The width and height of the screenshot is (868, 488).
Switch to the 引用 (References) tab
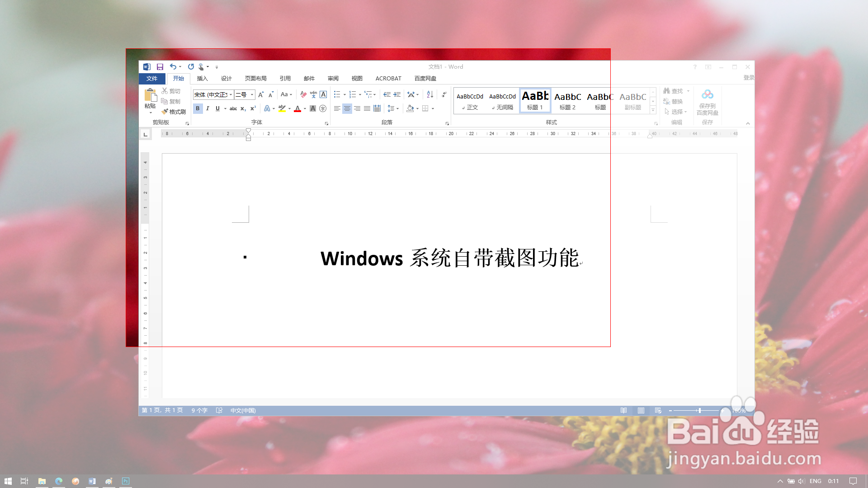pyautogui.click(x=285, y=79)
